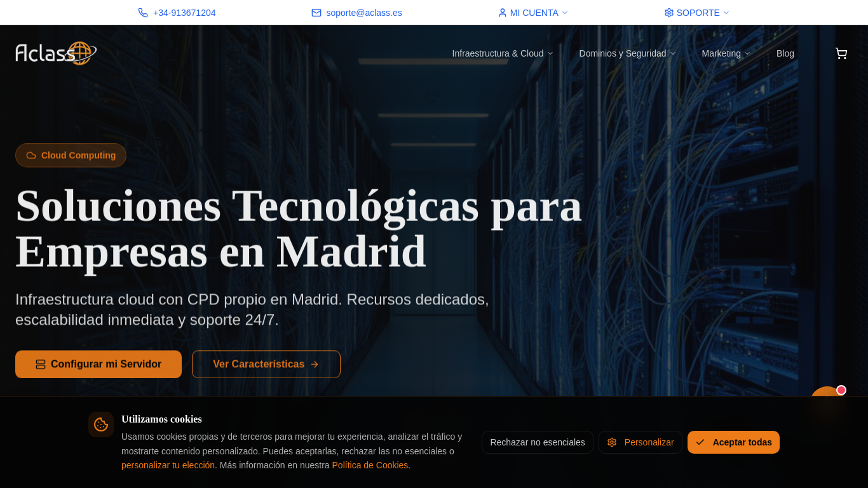868x488 pixels.
Task: Click the server icon in Configurar button
Action: pos(41,364)
